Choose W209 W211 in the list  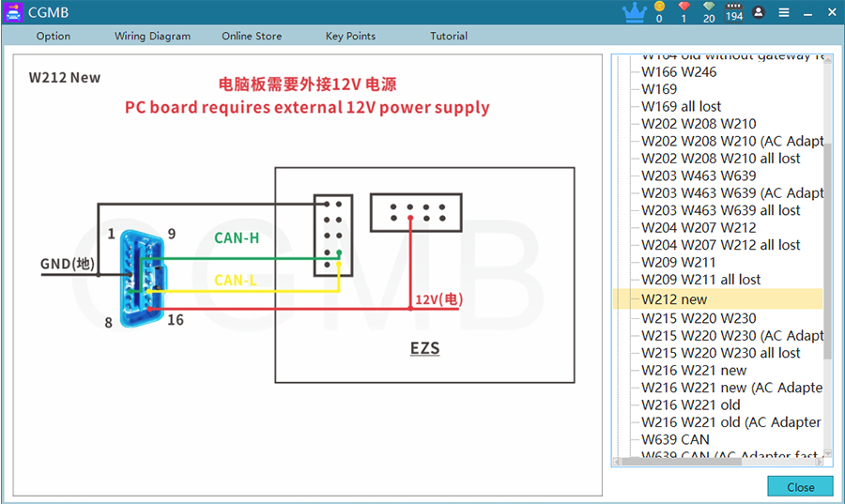pyautogui.click(x=678, y=262)
